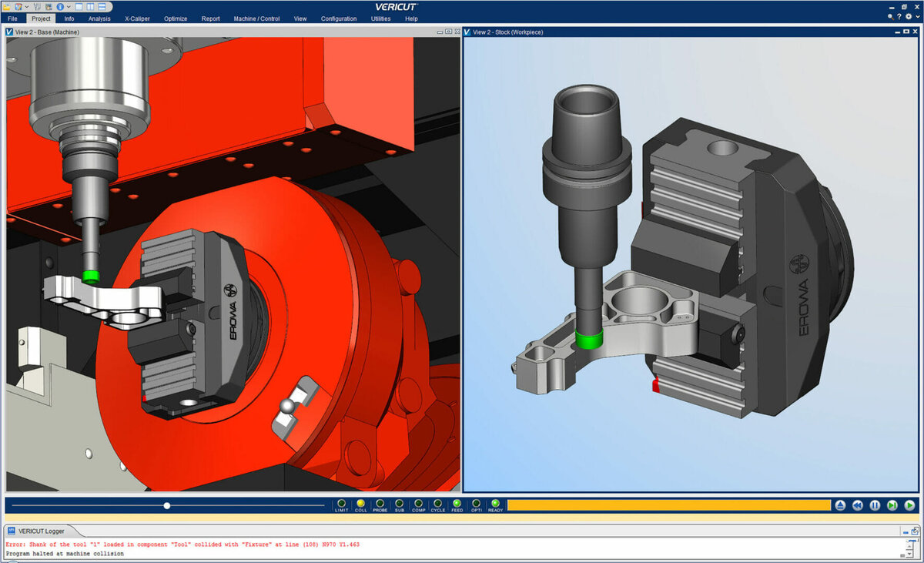
Task: Open the Report menu
Action: click(210, 18)
